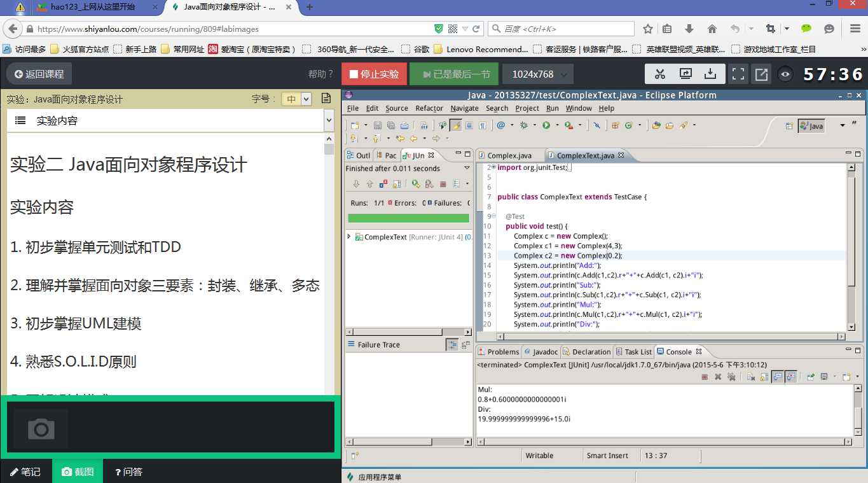Screen dimensions: 868x483
Task: Click the New Java Package toolbar icon
Action: click(615, 125)
